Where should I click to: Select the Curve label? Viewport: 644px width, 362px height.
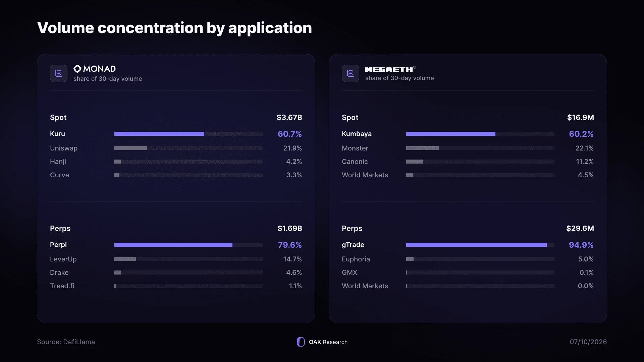click(x=59, y=175)
